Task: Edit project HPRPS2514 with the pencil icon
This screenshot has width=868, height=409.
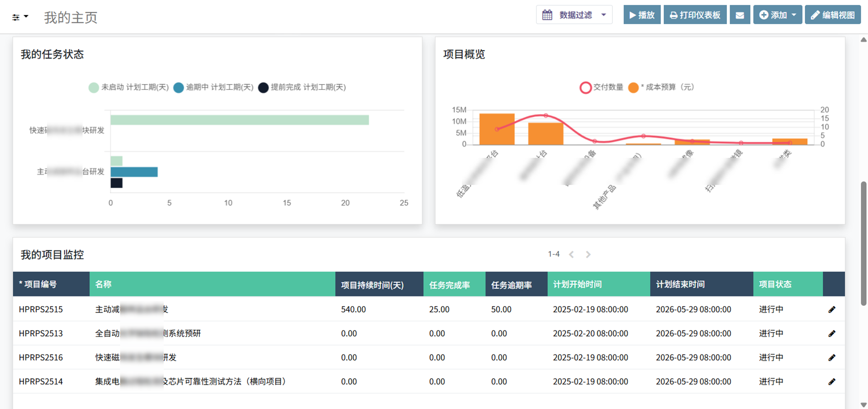Action: click(832, 382)
